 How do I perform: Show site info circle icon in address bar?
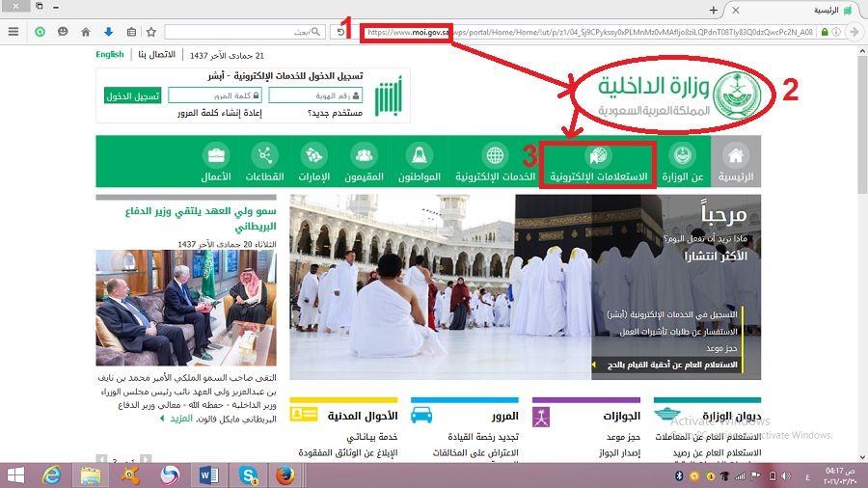point(836,32)
